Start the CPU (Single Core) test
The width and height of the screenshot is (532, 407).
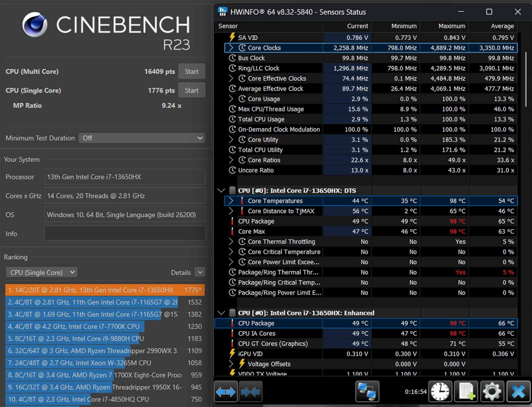pos(192,90)
